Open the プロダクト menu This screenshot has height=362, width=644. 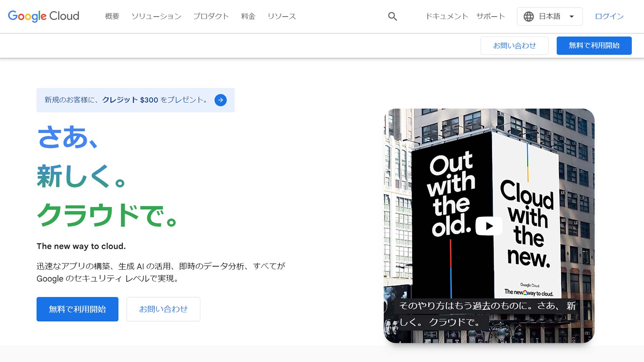point(211,16)
